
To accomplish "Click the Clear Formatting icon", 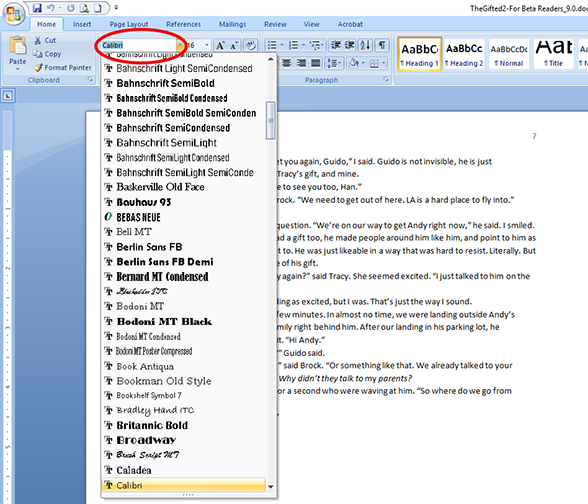I will coord(250,45).
